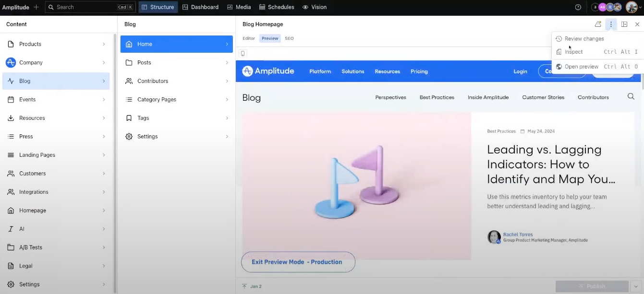Image resolution: width=644 pixels, height=294 pixels.
Task: Switch to the SEO tab
Action: pos(289,38)
